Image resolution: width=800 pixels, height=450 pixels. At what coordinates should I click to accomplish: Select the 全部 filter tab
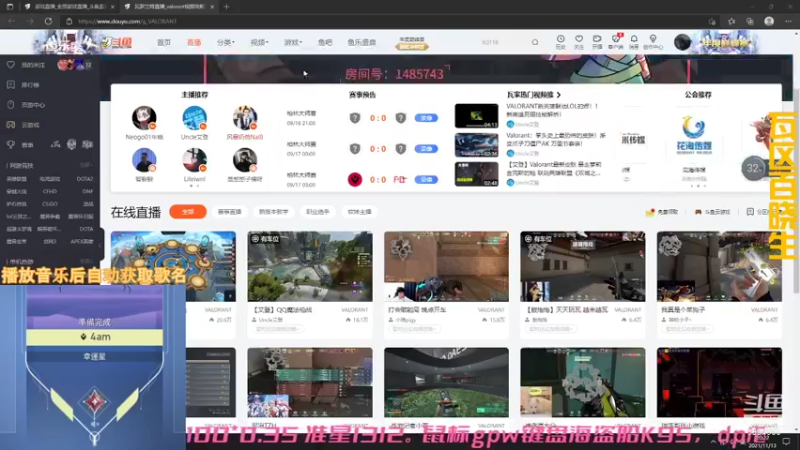click(188, 212)
